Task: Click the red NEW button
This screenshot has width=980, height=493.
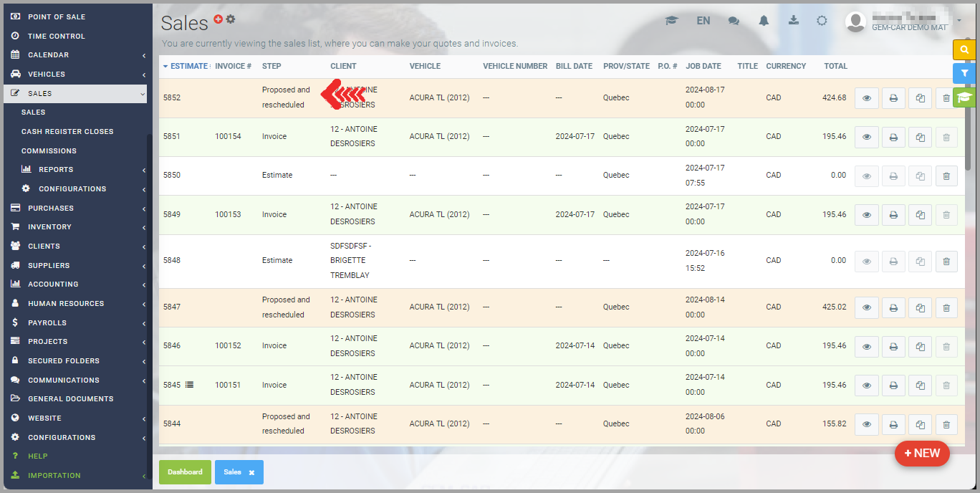Action: tap(921, 454)
